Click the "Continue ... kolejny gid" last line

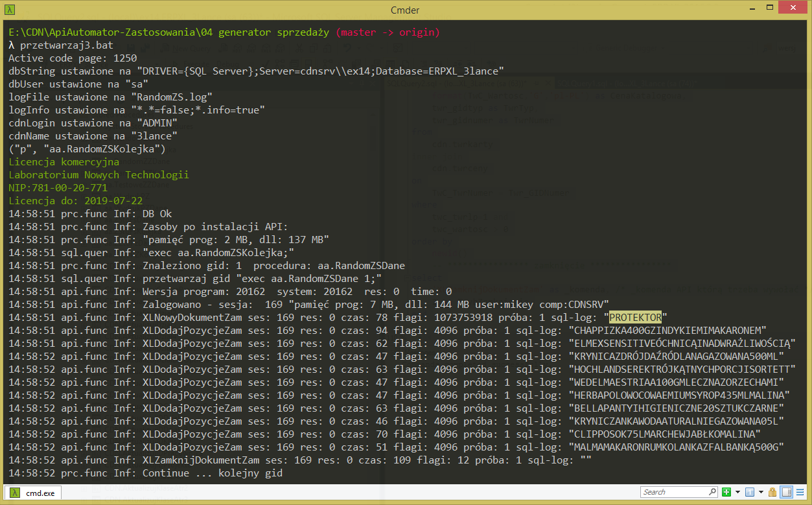click(x=212, y=473)
